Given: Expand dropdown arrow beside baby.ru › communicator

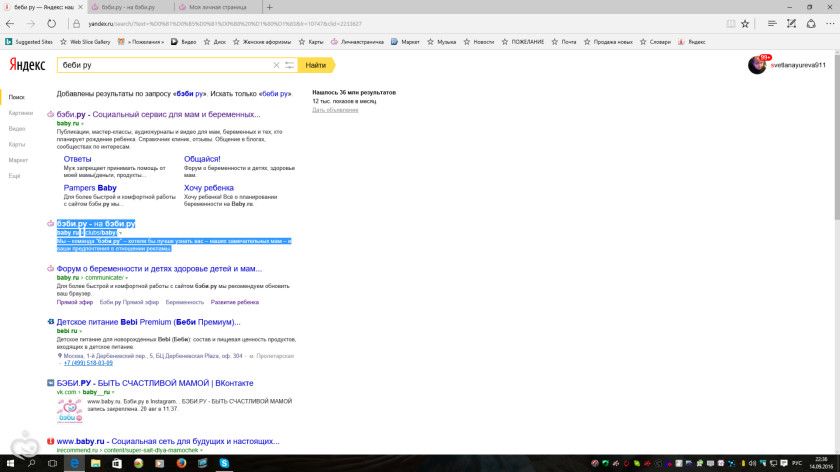Looking at the screenshot, I should (126, 278).
